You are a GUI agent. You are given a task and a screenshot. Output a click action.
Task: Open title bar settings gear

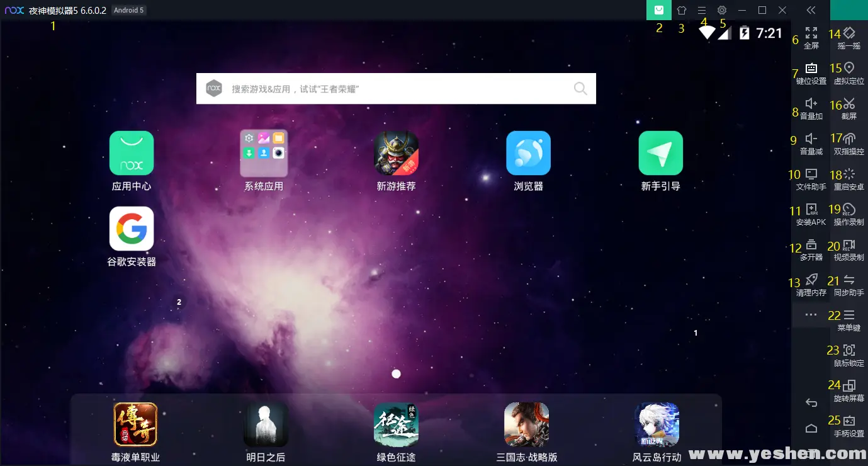pyautogui.click(x=722, y=10)
